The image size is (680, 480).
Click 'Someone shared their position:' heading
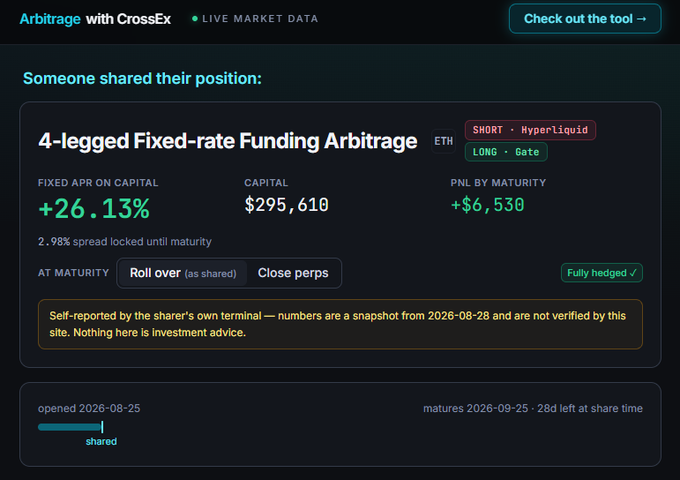142,78
